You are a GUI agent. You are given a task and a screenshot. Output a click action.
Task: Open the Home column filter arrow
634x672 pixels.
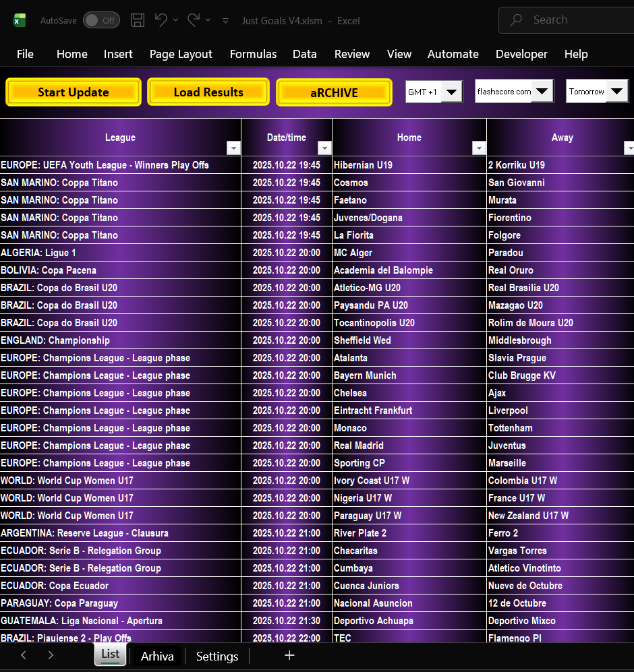(x=479, y=148)
